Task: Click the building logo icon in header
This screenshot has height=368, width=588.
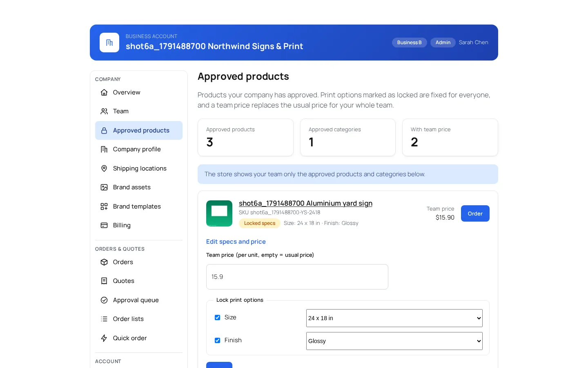Action: 109,43
